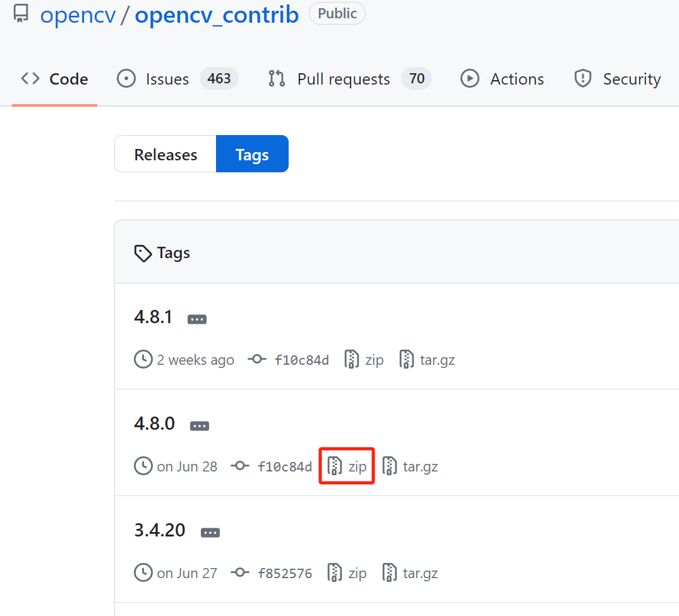Open the opencv owner link

tap(78, 15)
